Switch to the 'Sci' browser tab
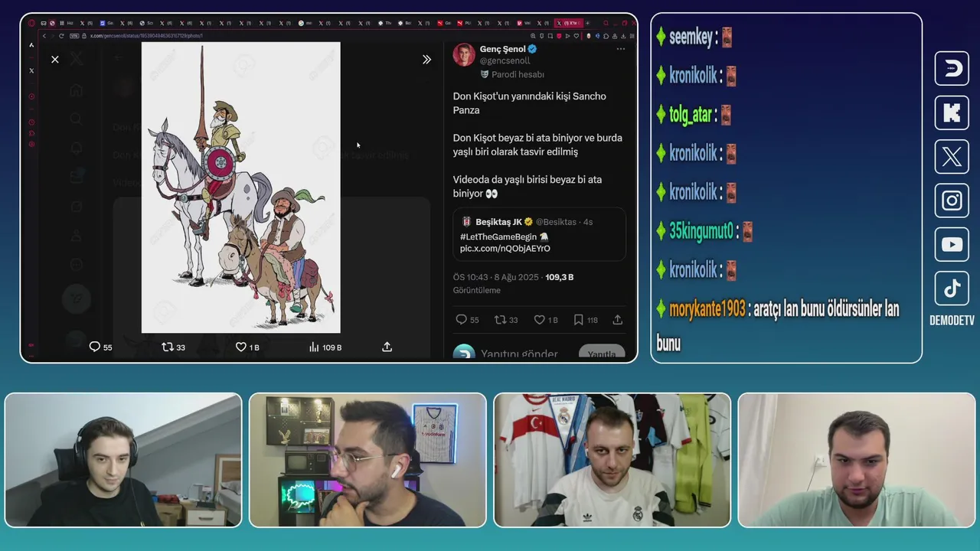 [x=146, y=23]
